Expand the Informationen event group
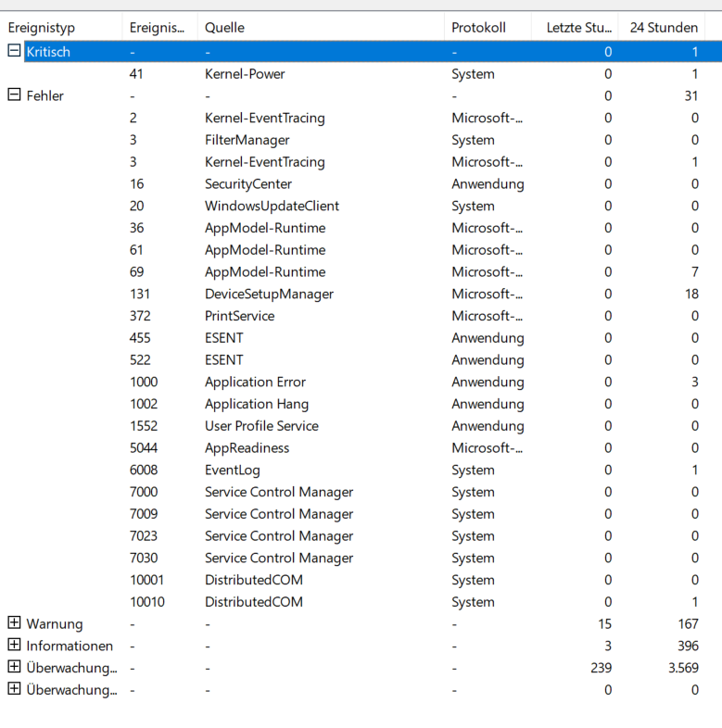The image size is (722, 728). pyautogui.click(x=15, y=645)
